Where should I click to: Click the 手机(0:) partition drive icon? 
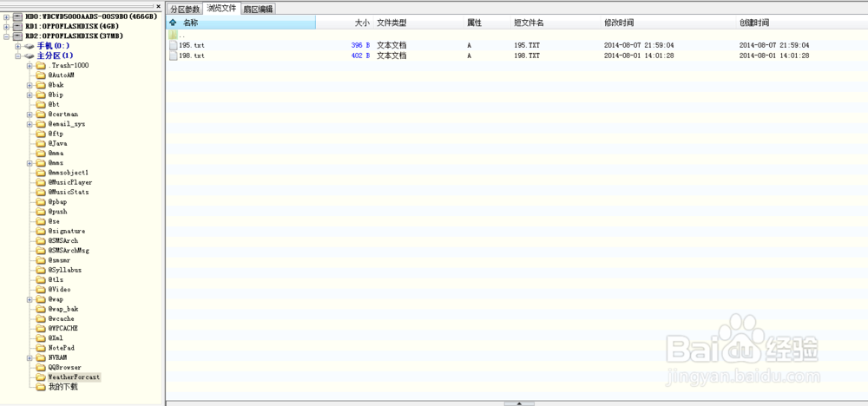click(x=30, y=46)
